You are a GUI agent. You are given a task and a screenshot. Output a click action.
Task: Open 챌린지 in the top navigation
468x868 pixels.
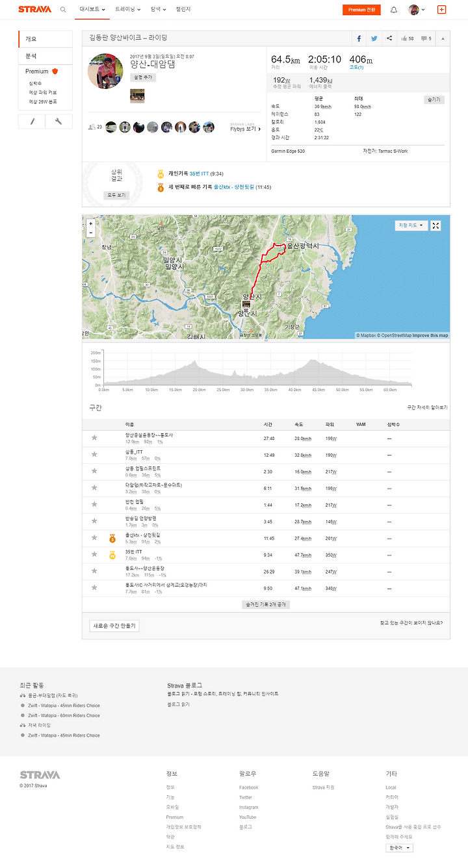tap(183, 10)
